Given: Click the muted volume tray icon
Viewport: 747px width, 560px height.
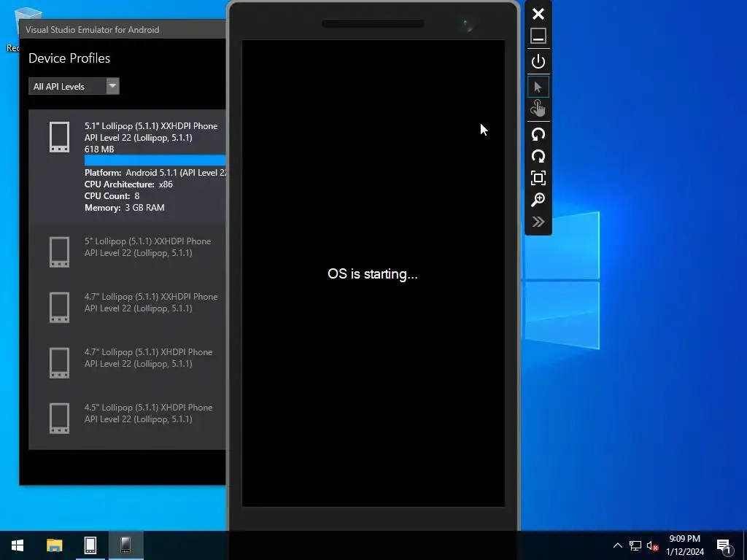Looking at the screenshot, I should (x=652, y=545).
